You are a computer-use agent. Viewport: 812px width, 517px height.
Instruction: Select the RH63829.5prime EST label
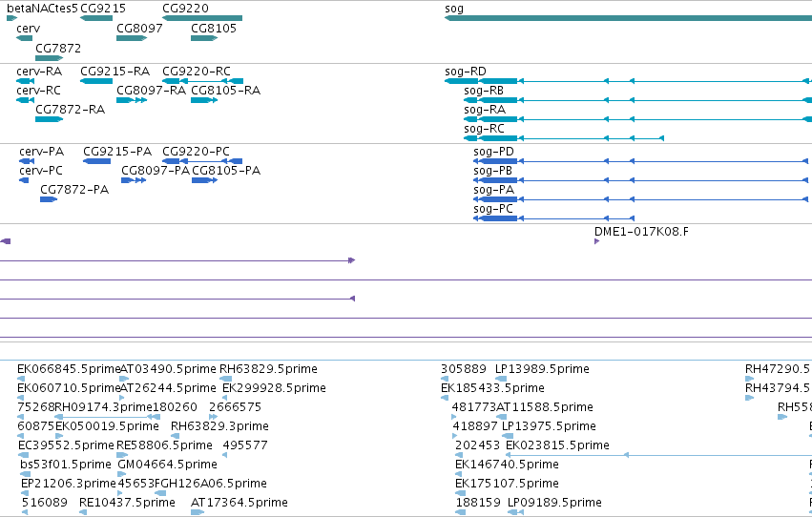click(268, 369)
